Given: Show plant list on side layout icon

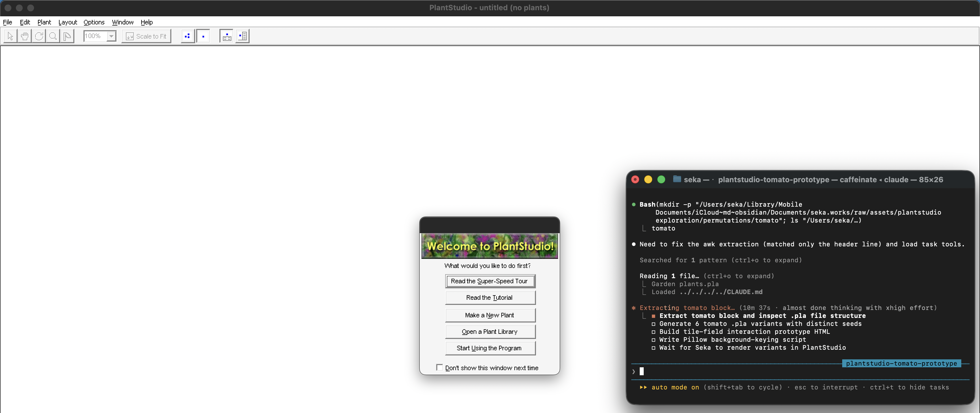Looking at the screenshot, I should pos(242,36).
